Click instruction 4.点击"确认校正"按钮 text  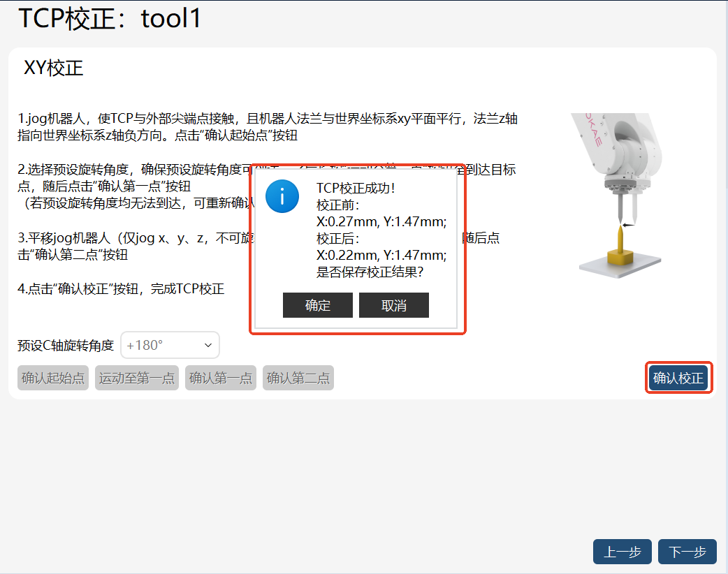121,289
